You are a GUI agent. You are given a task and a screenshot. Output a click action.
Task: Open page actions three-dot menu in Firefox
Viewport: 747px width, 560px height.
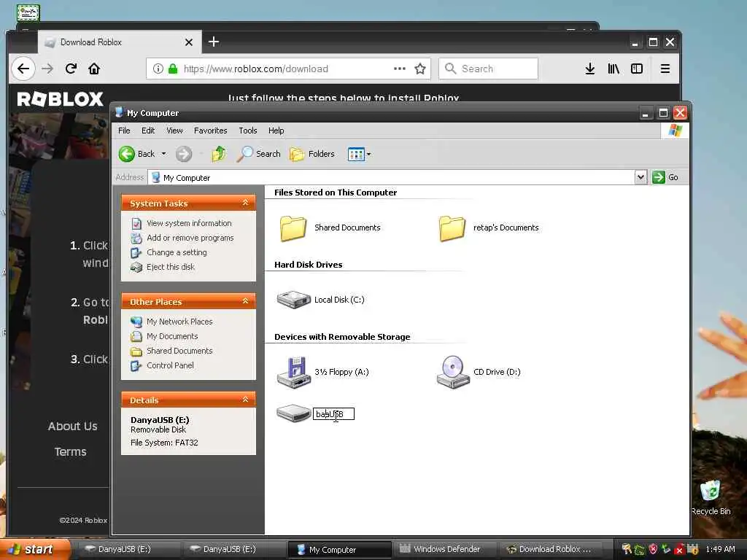click(x=400, y=69)
